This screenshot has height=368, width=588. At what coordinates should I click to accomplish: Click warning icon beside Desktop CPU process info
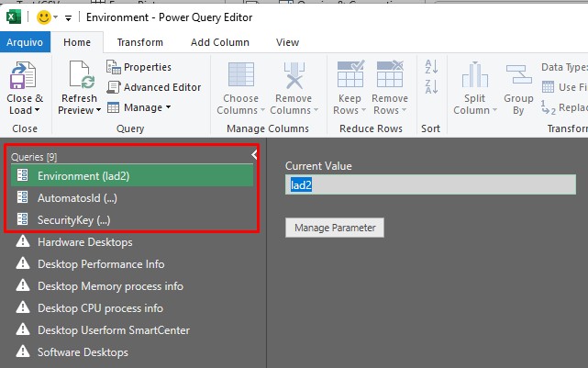23,307
